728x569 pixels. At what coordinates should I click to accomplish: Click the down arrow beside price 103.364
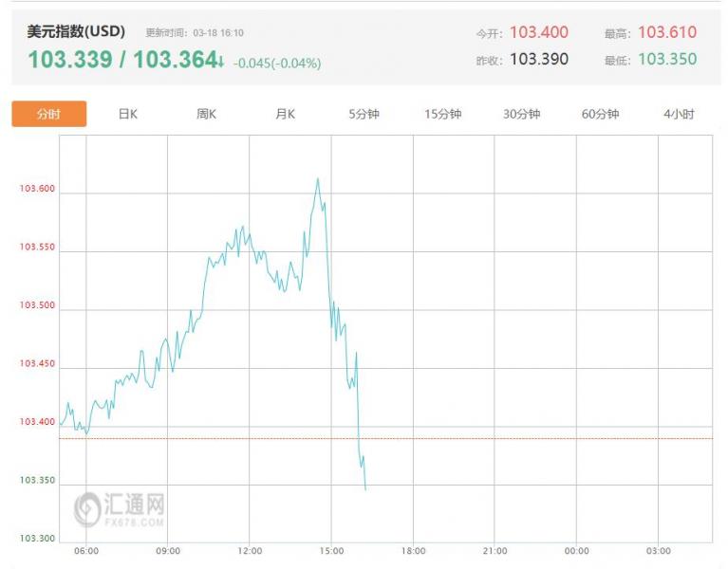pos(221,62)
